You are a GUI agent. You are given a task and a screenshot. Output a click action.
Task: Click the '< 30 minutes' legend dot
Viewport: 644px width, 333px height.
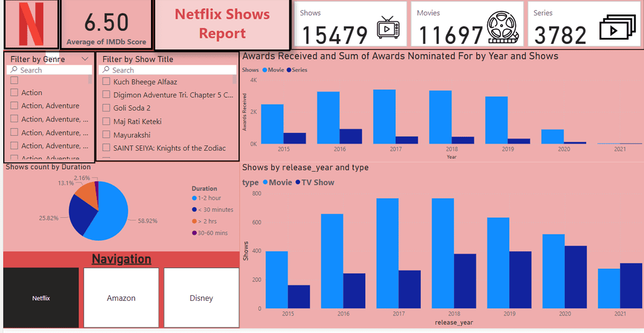[x=194, y=210]
